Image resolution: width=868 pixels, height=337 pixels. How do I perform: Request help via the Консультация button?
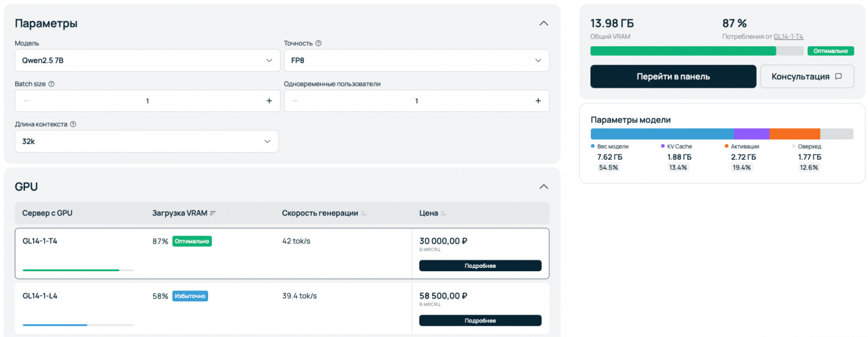(x=807, y=76)
